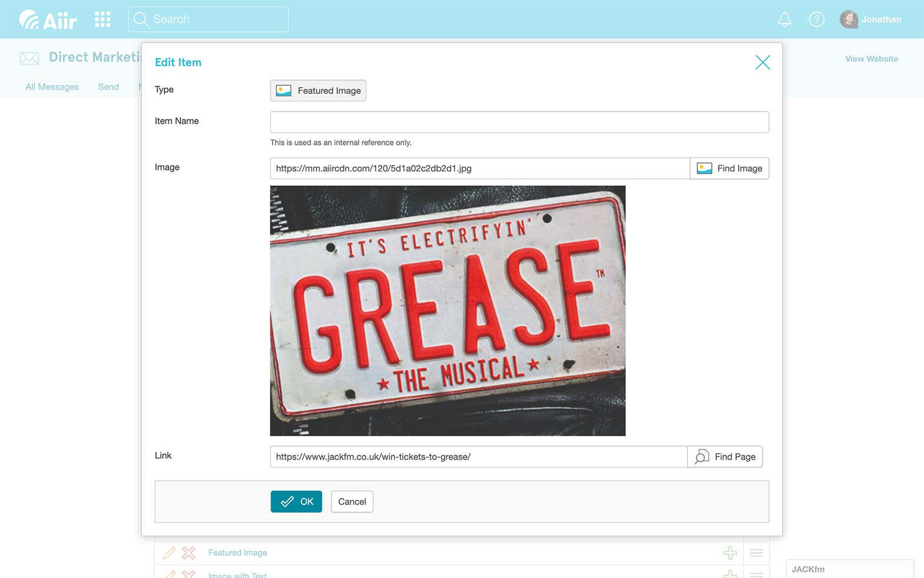Click the user avatar picture
This screenshot has height=578, width=924.
coord(849,19)
